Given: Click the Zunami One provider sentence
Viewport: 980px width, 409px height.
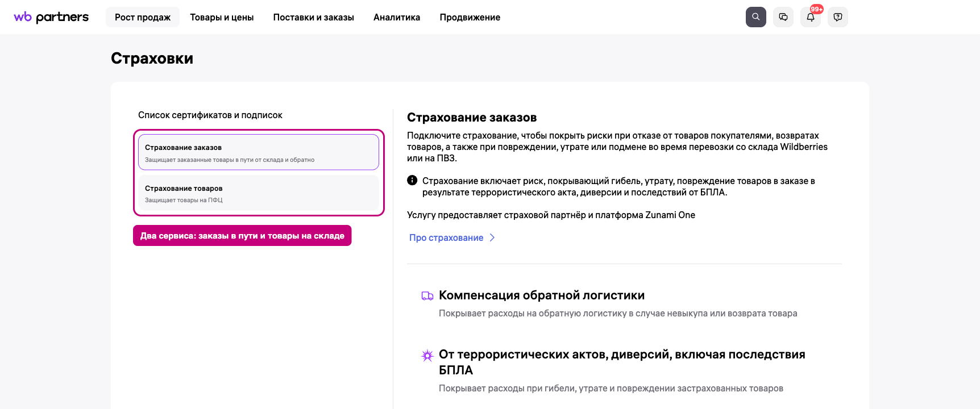Looking at the screenshot, I should coord(551,215).
